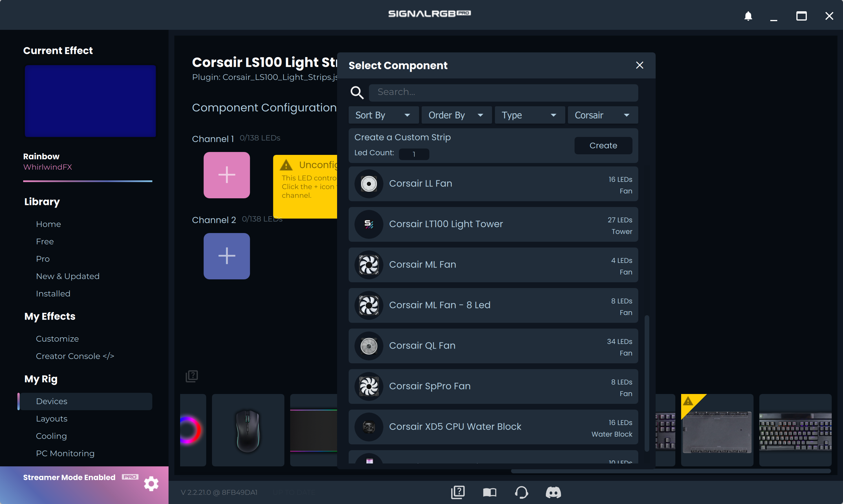
Task: Open the Discord icon
Action: [553, 492]
